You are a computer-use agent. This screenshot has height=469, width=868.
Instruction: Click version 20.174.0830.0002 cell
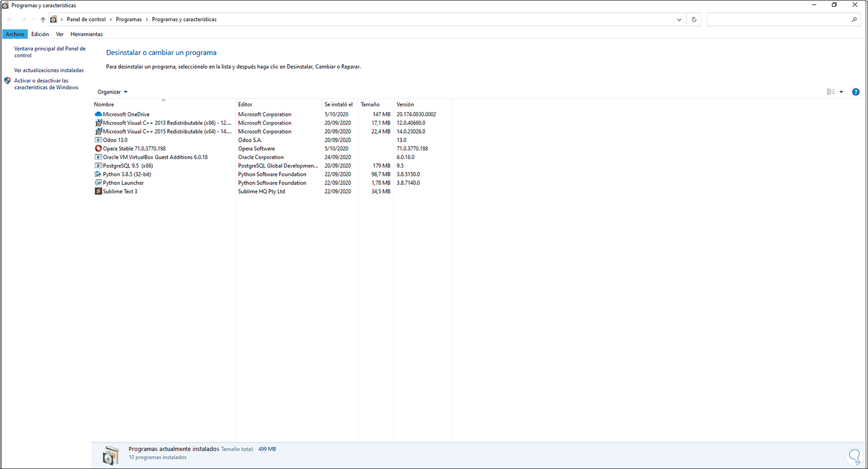pos(416,115)
